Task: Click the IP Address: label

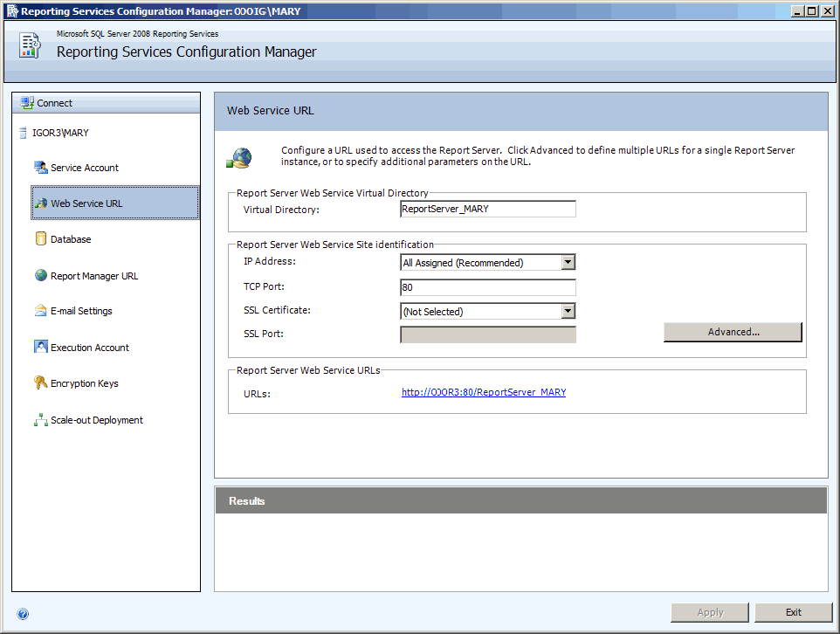Action: click(x=270, y=261)
